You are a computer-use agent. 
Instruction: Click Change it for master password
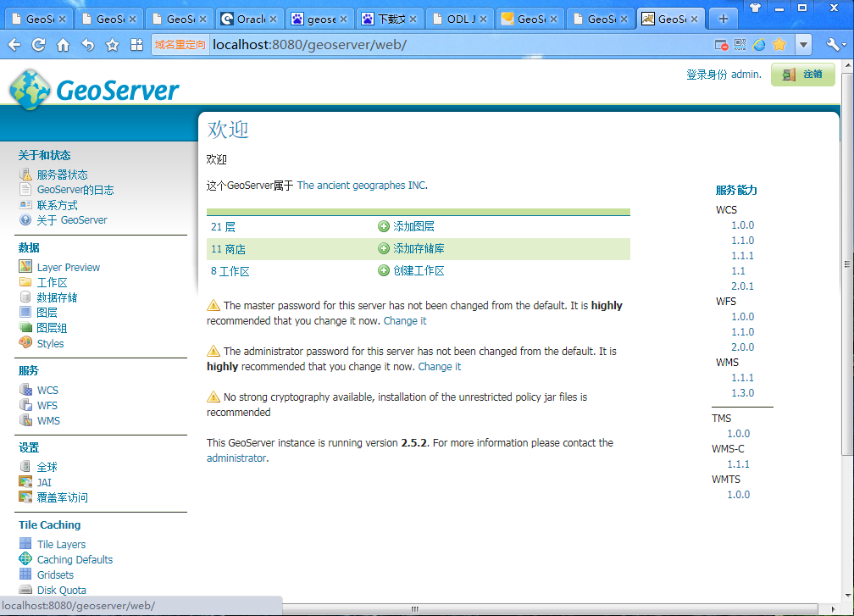pos(405,321)
